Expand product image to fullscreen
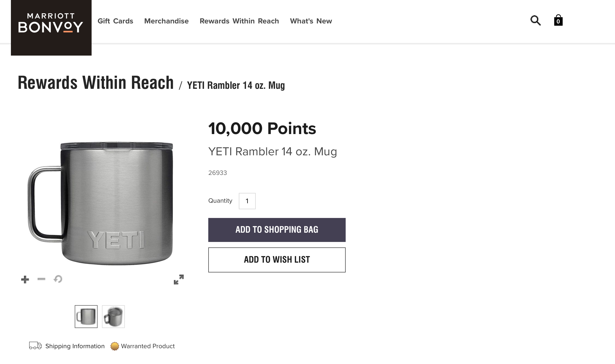 179,280
